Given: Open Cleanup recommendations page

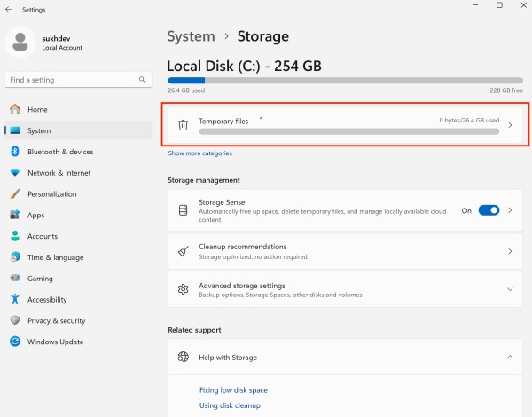Looking at the screenshot, I should [x=345, y=251].
